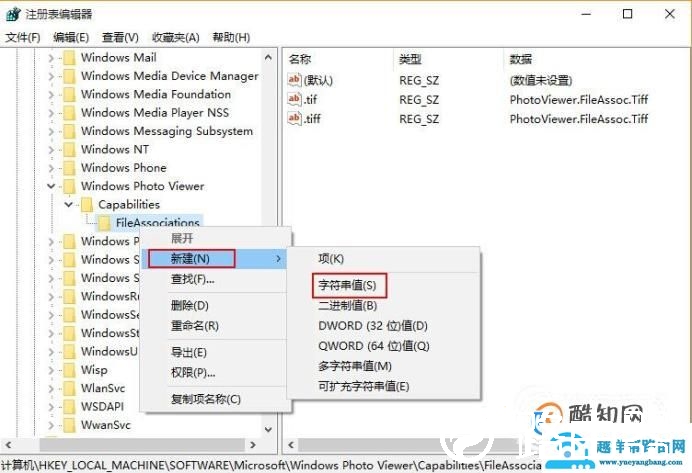Screen dimensions: 692x473
Task: Click the Capabilities folder icon
Action: [x=87, y=205]
